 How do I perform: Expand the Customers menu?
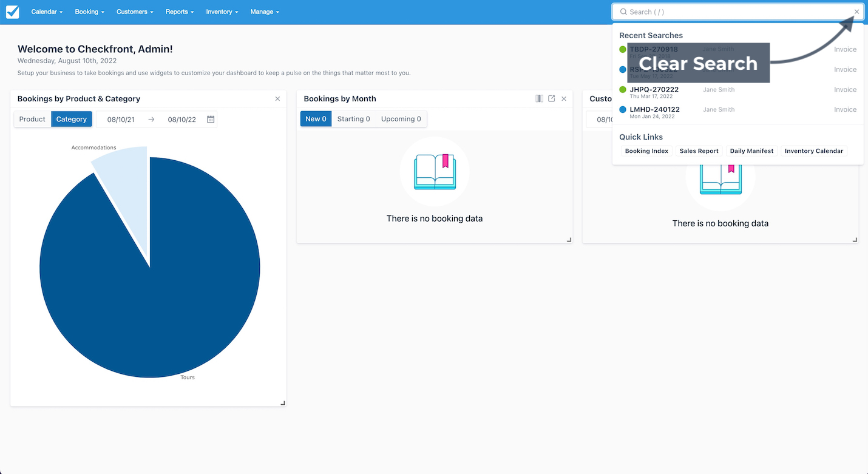point(135,12)
